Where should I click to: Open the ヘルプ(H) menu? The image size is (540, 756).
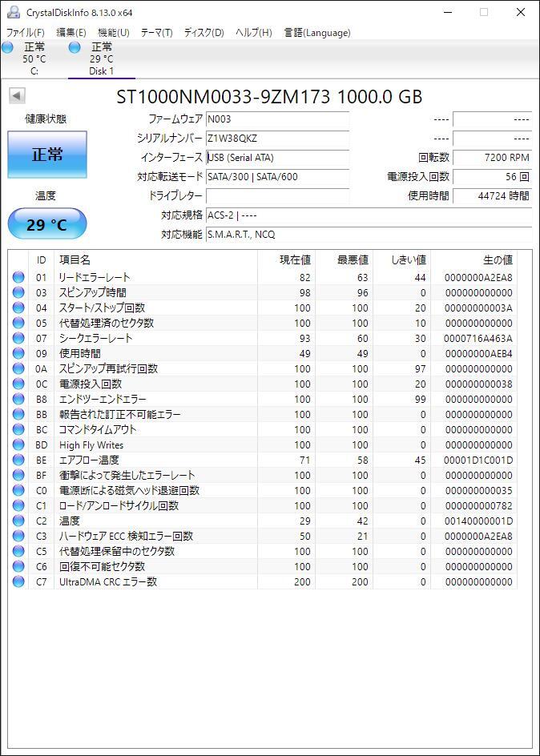[254, 33]
